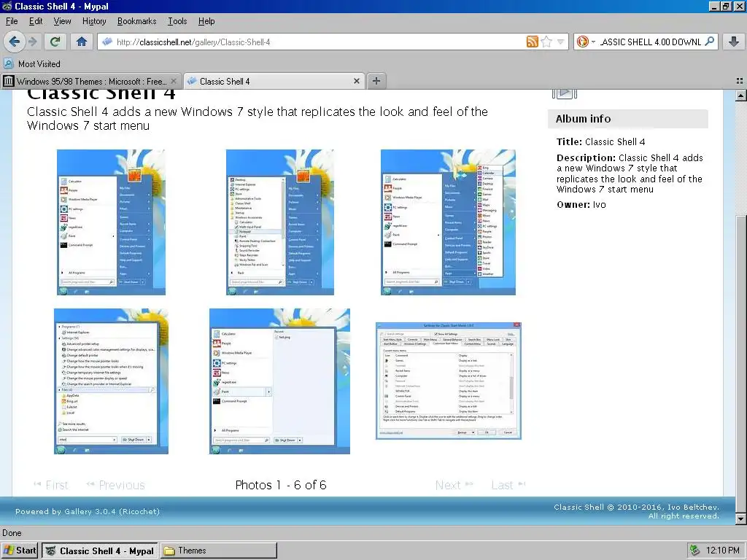Click the Mypal raccoon icon in title bar
Viewport: 747px width, 560px height.
[7, 6]
